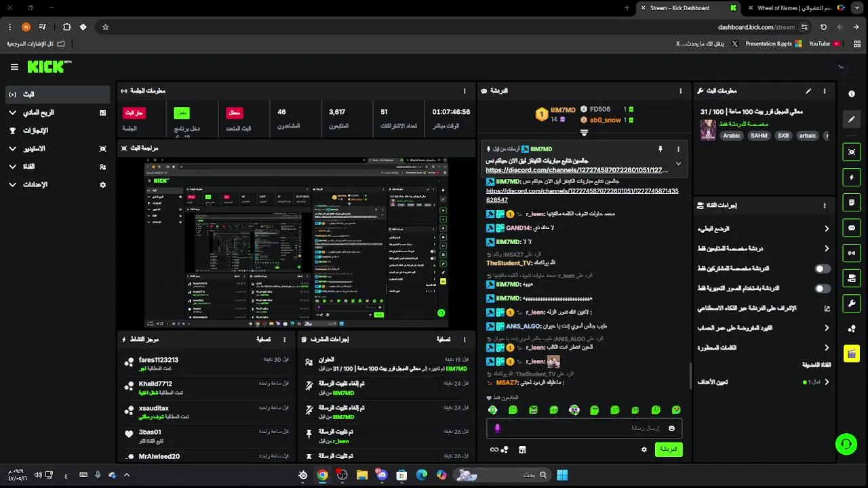Filter activity feed list
This screenshot has height=488, width=868.
click(x=264, y=340)
